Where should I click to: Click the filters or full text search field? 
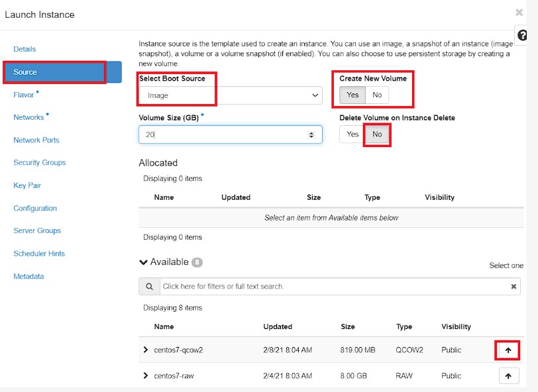click(x=335, y=286)
